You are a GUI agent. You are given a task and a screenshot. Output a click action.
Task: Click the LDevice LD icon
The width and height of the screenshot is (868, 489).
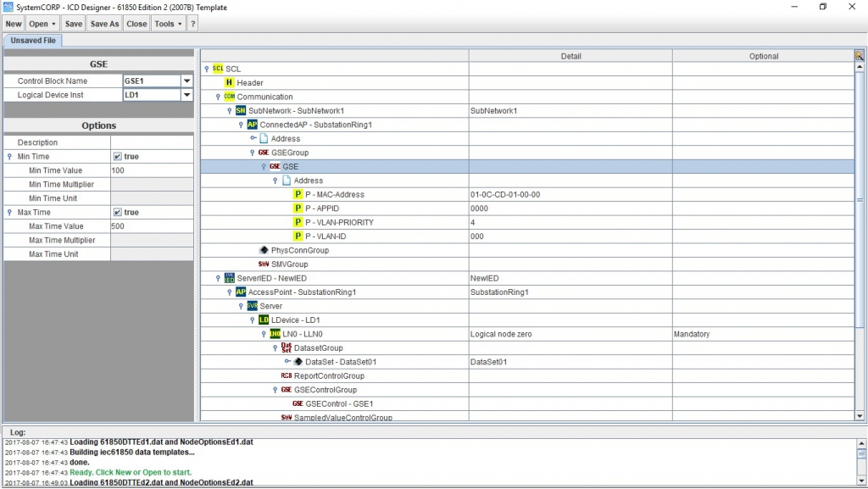264,320
